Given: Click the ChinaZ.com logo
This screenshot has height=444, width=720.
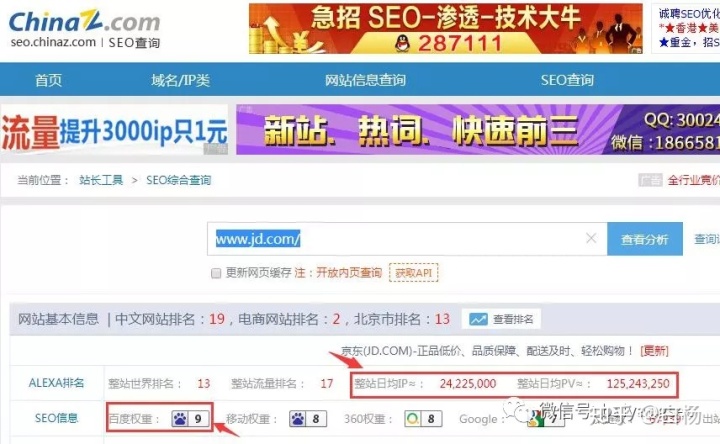Looking at the screenshot, I should click(x=84, y=22).
